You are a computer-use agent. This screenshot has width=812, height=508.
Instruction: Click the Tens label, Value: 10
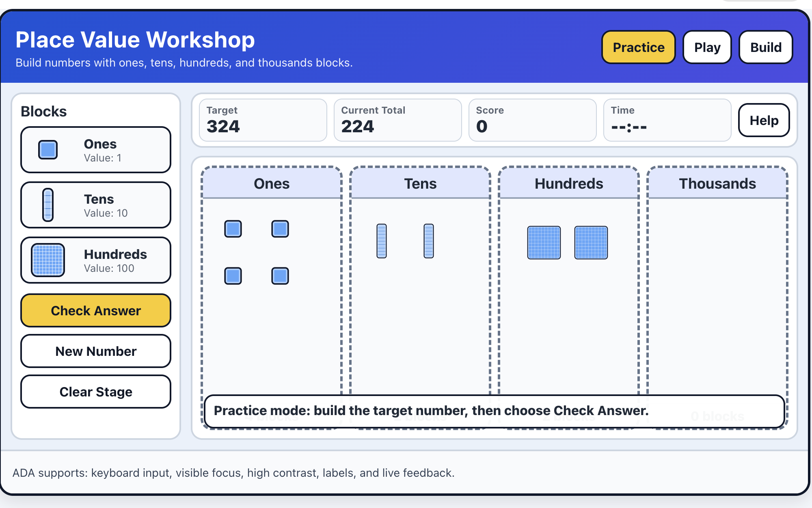coord(106,205)
